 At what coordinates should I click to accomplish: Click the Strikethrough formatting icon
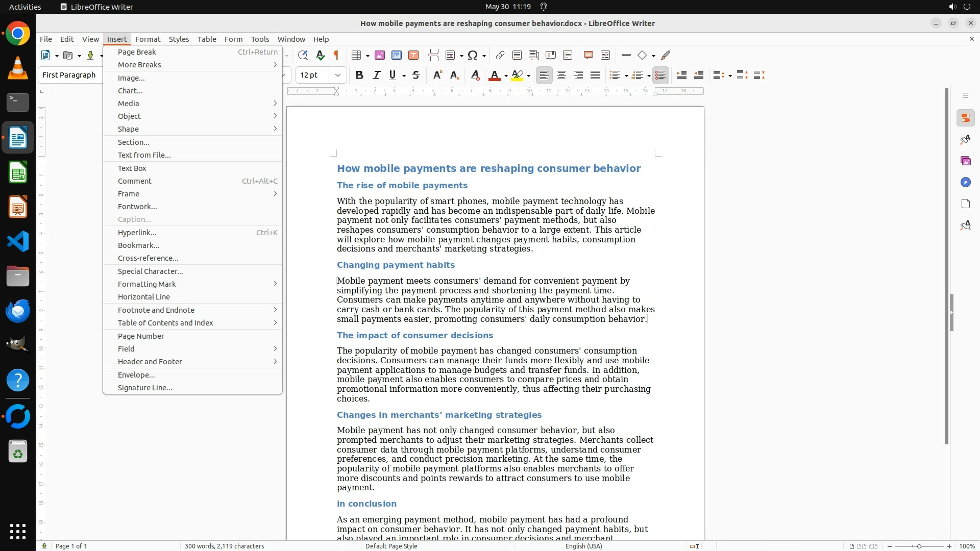(416, 76)
